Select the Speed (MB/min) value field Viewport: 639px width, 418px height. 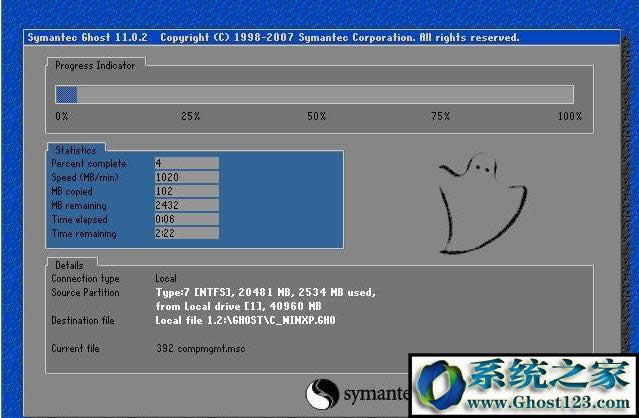(186, 177)
